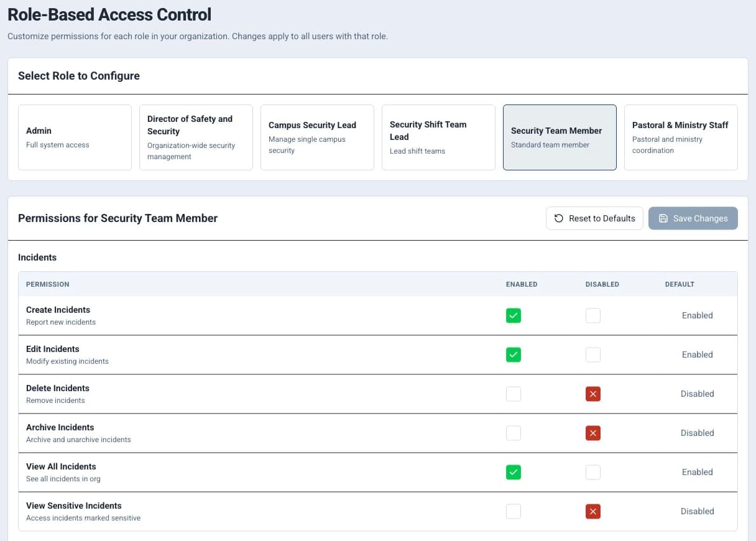Click the DISABLED column header
756x541 pixels.
(602, 284)
